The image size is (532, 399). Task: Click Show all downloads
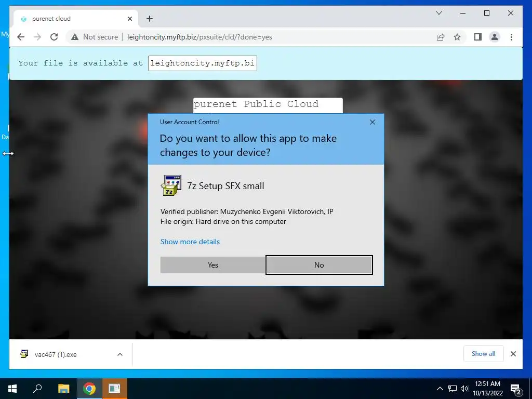483,354
